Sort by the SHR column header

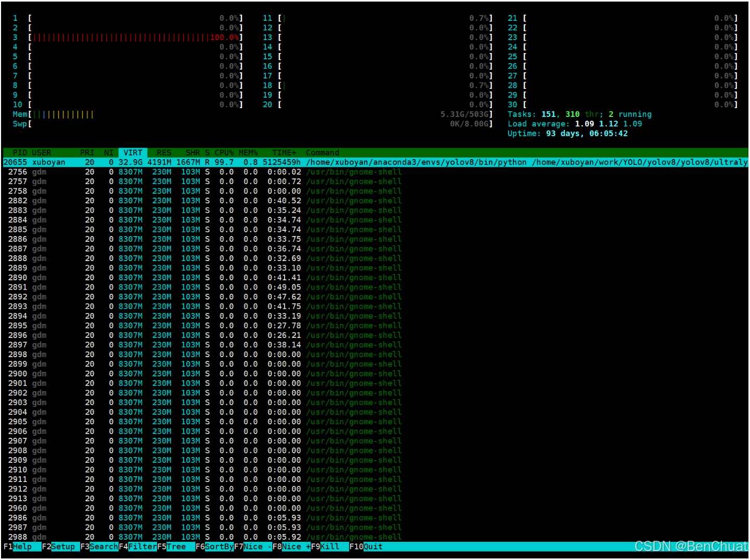[192, 152]
